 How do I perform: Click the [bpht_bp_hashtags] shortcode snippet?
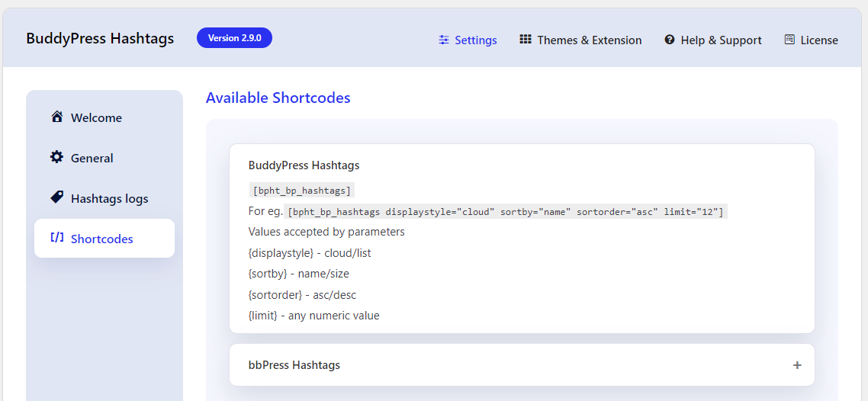[x=302, y=191]
